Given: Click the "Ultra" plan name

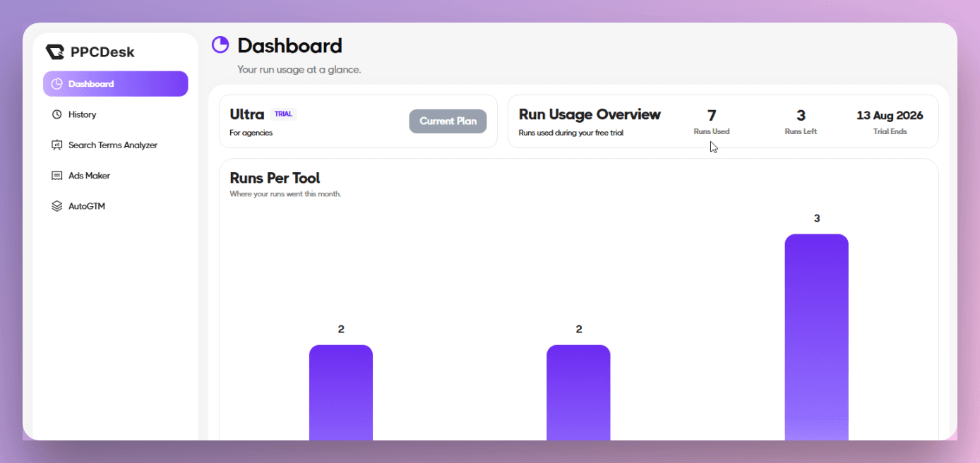Looking at the screenshot, I should click(247, 114).
